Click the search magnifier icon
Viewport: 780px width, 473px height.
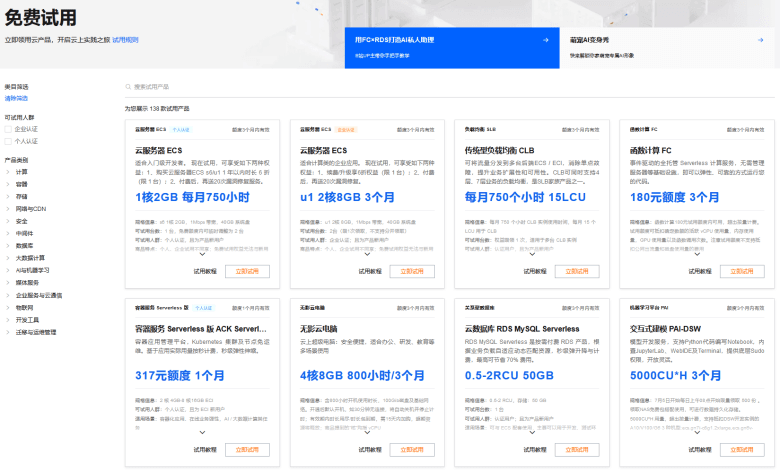[x=128, y=87]
